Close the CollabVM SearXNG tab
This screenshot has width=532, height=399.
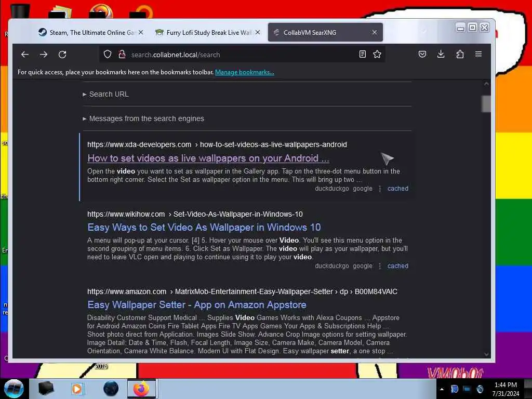(374, 32)
